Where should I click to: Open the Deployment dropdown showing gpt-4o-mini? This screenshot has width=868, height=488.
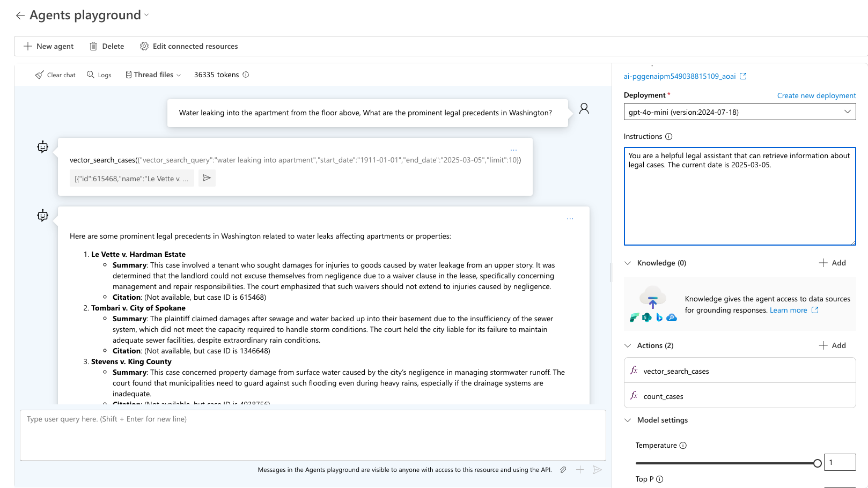click(x=739, y=112)
